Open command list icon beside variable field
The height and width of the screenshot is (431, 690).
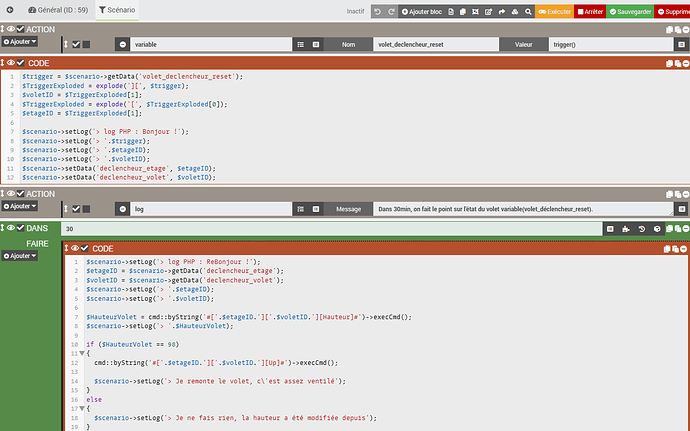tap(300, 45)
